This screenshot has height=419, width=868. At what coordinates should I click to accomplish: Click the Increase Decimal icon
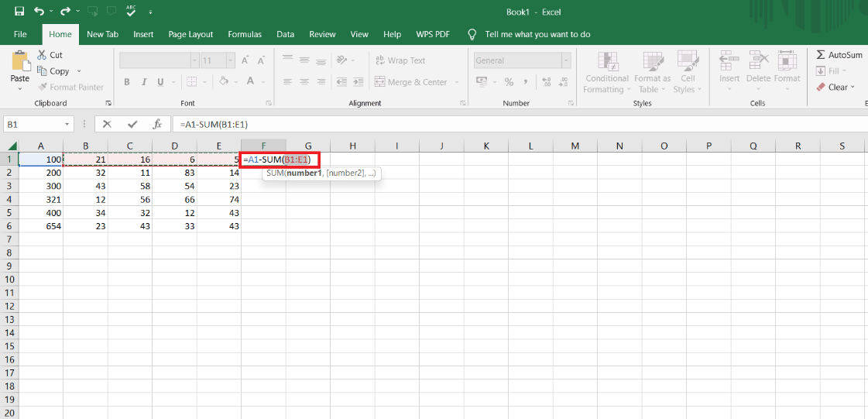click(x=547, y=82)
